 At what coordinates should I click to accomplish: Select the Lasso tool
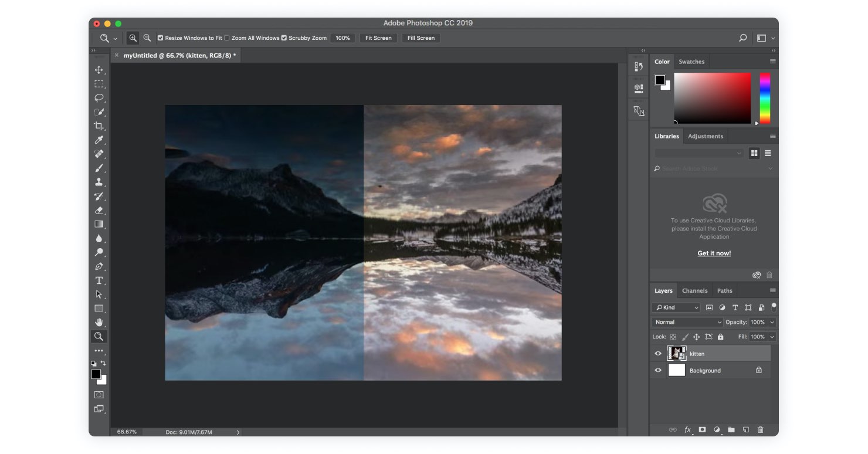[x=99, y=98]
